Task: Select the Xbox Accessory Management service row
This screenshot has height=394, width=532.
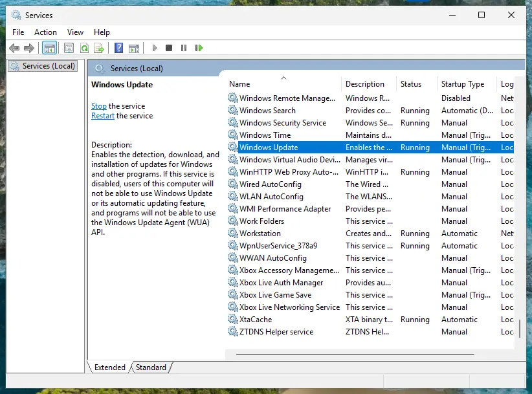Action: click(x=370, y=270)
